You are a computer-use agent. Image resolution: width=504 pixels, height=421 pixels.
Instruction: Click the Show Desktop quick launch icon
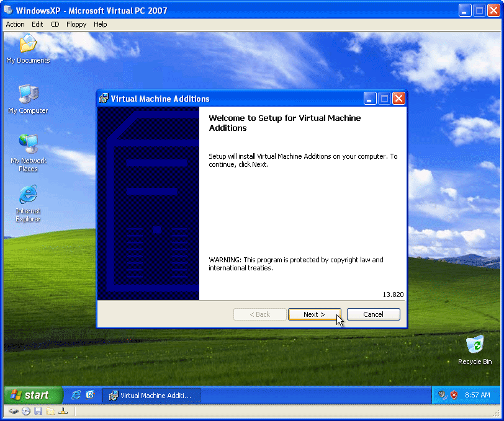[90, 395]
